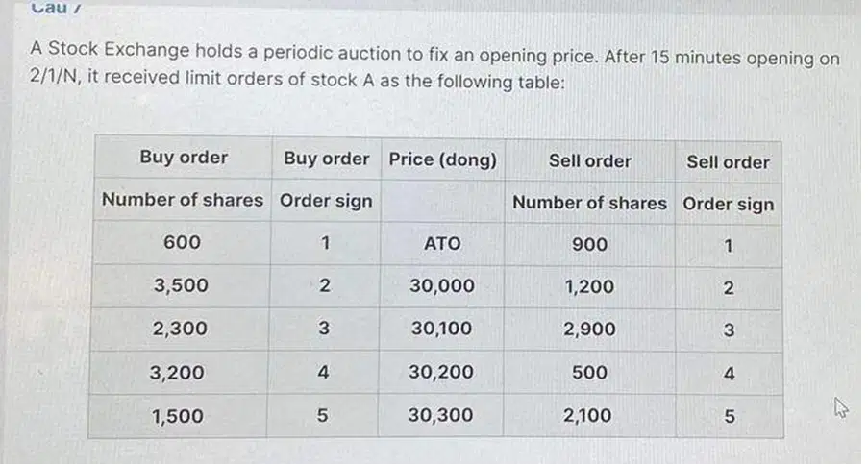The height and width of the screenshot is (464, 868).
Task: Click the 3,200 buy shares cell
Action: coord(177,372)
